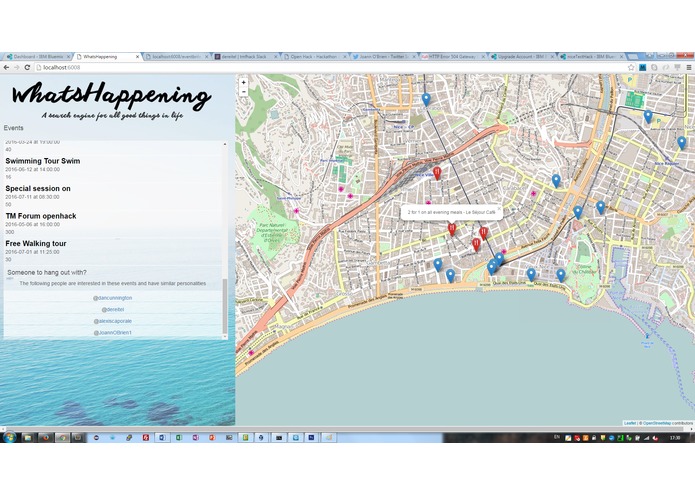Click the Events heading
Image resolution: width=695 pixels, height=494 pixels.
pyautogui.click(x=13, y=128)
